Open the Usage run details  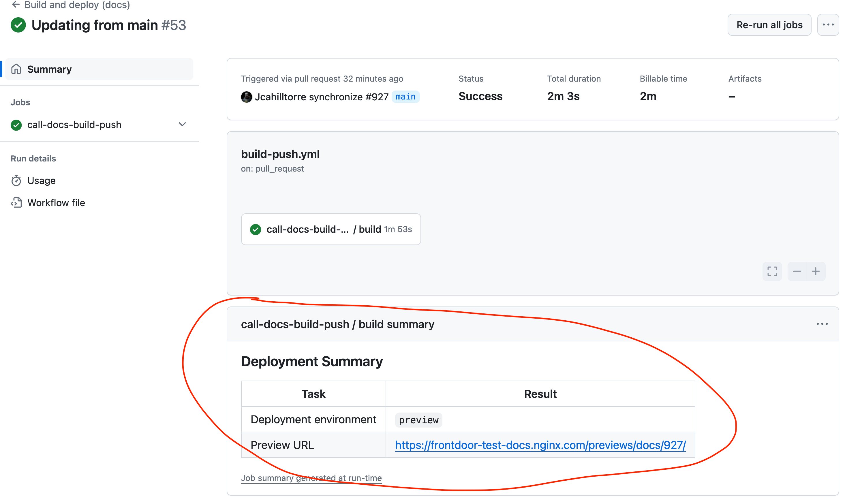pos(42,181)
